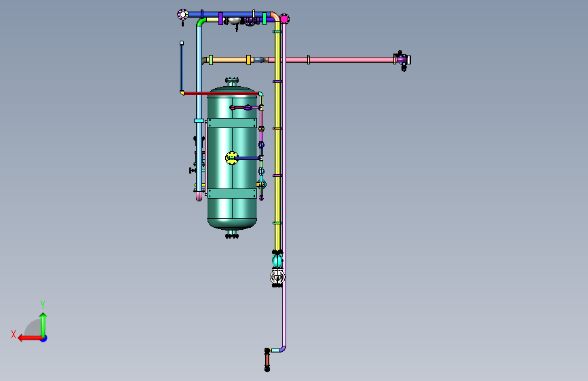Select the yellow flange on the tank front
This screenshot has height=381, width=588.
[x=232, y=158]
